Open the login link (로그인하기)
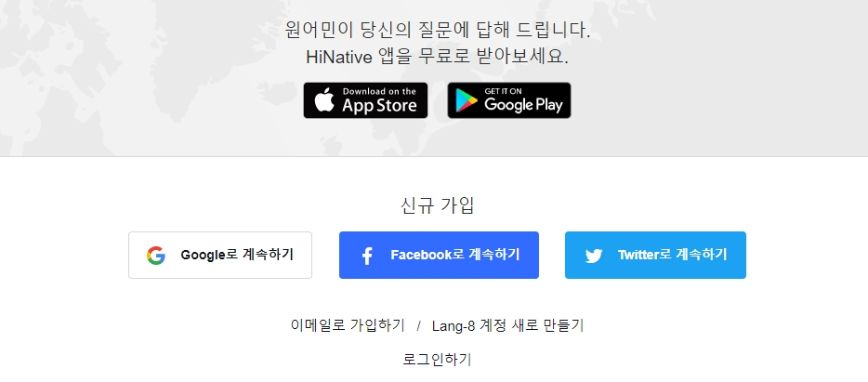Image resolution: width=868 pixels, height=382 pixels. [x=437, y=360]
